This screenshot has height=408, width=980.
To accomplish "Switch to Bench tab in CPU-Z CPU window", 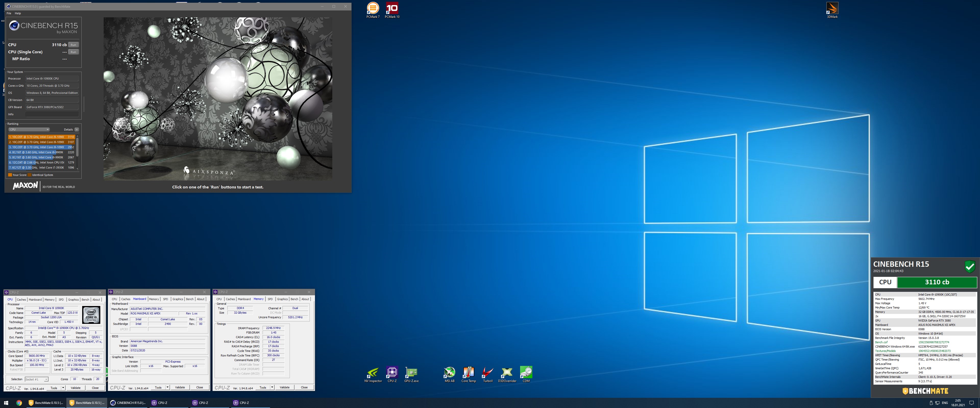I will point(85,300).
